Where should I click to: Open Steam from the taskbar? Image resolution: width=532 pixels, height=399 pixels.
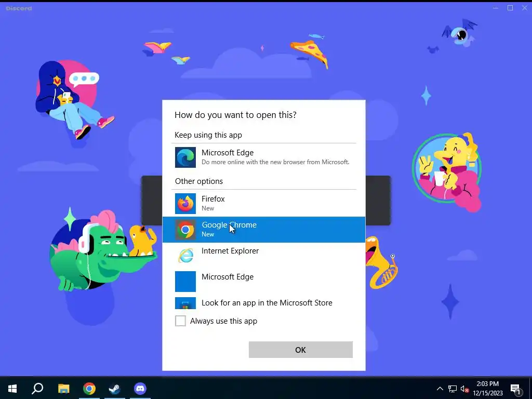[115, 389]
